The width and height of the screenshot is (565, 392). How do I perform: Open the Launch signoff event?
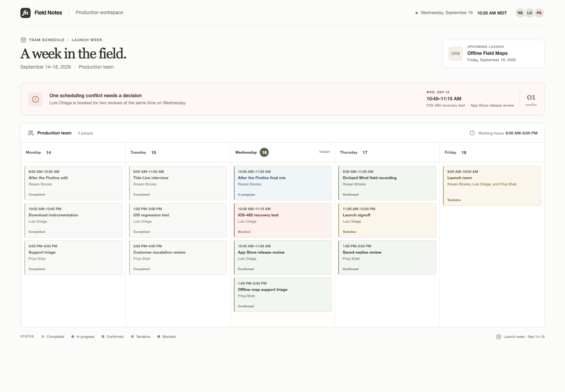(x=387, y=220)
